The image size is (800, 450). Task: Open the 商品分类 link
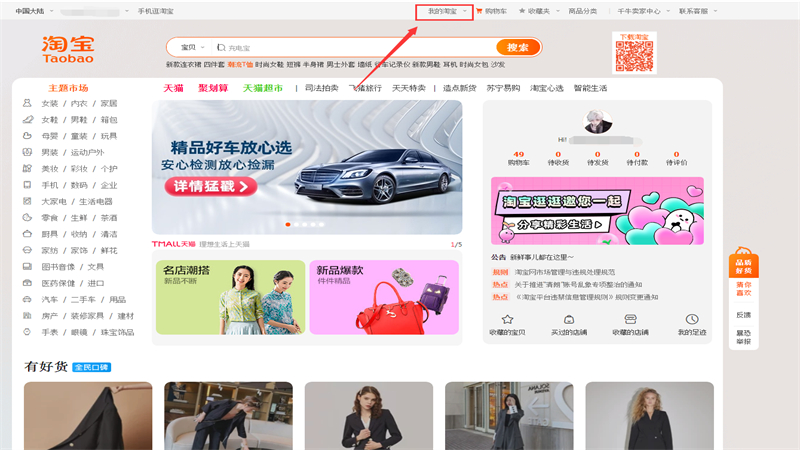pos(583,11)
